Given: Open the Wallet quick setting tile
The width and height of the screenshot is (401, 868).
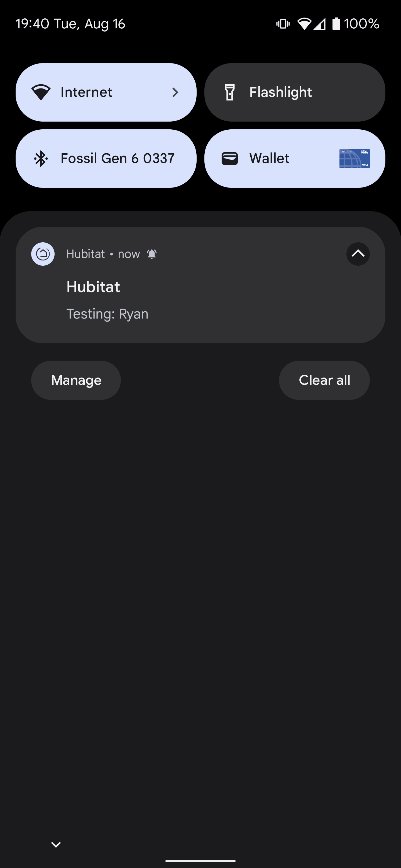Looking at the screenshot, I should [270, 158].
